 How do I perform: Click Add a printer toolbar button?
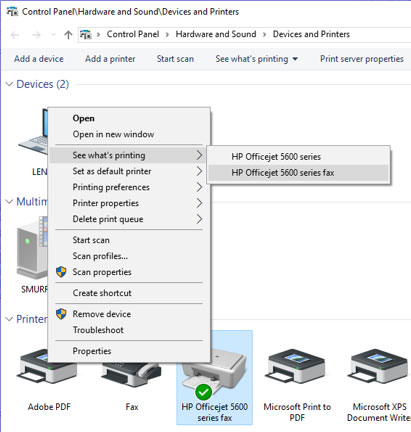click(x=110, y=59)
